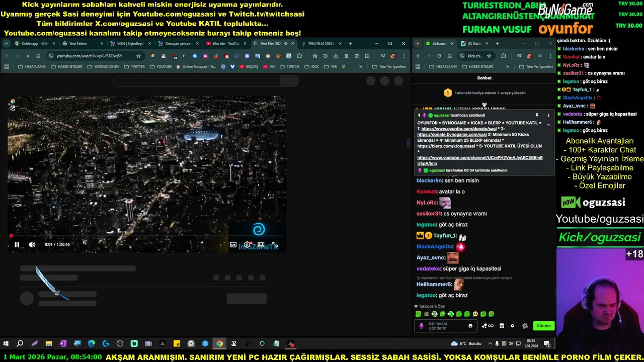
Task: Open downloads icon in left browser toolbar
Action: 336,56
